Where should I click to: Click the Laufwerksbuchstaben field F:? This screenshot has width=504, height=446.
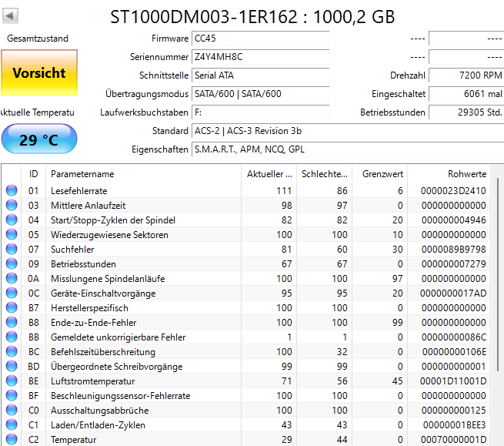point(260,112)
